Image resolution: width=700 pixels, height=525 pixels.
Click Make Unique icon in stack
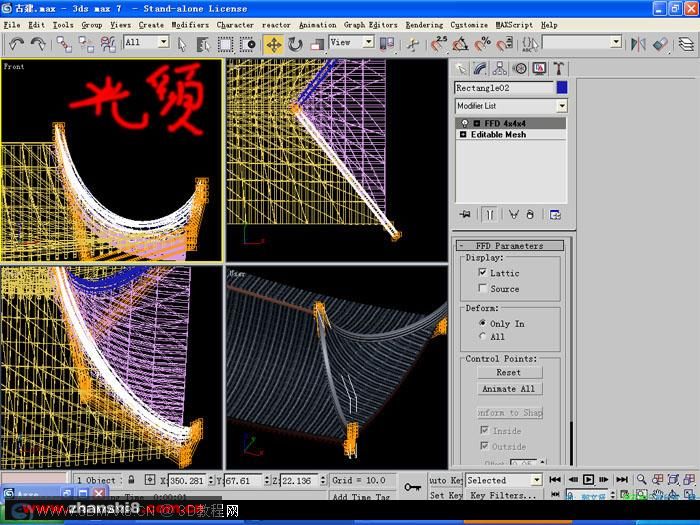[514, 215]
